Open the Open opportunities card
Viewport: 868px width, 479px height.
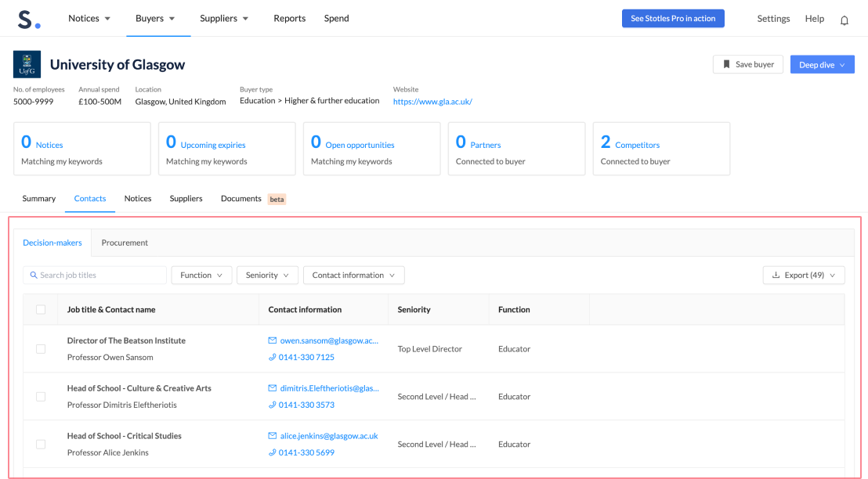[372, 149]
